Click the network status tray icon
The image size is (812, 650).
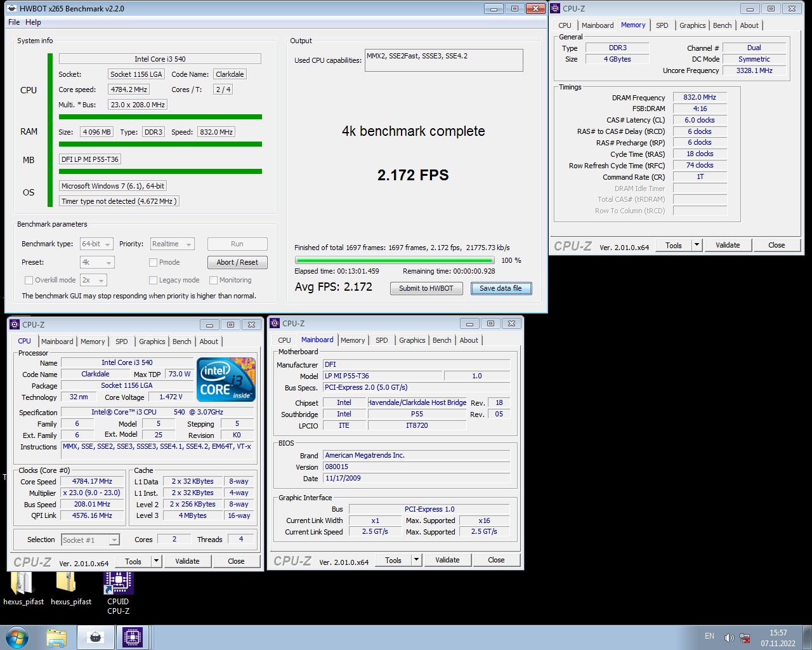coord(745,637)
